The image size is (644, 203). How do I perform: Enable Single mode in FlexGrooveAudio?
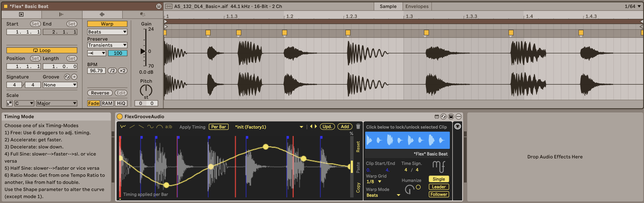point(439,179)
